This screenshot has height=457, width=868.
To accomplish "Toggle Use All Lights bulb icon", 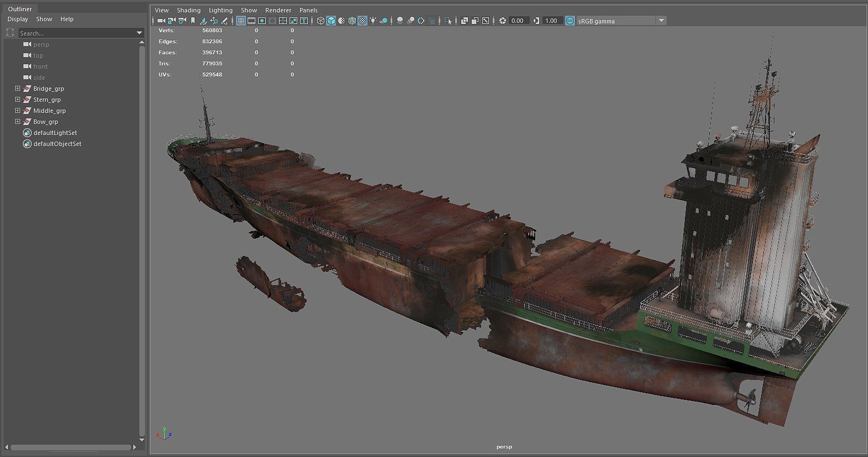I will pyautogui.click(x=373, y=21).
